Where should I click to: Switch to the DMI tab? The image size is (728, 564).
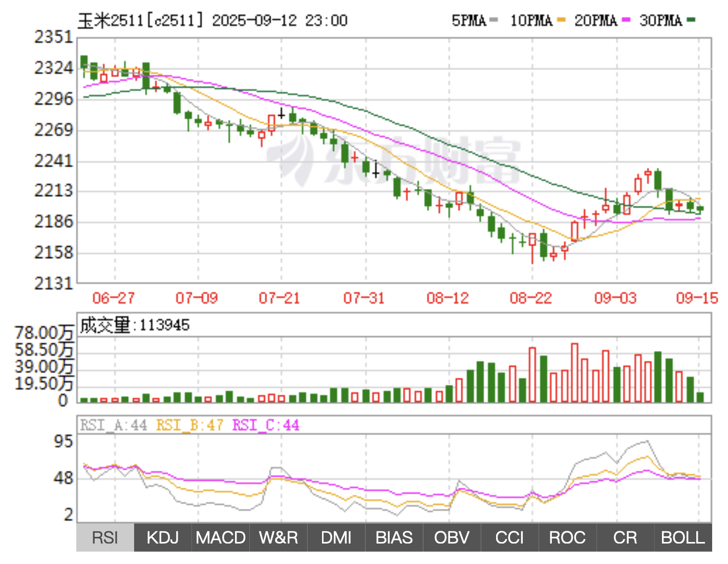pyautogui.click(x=336, y=537)
